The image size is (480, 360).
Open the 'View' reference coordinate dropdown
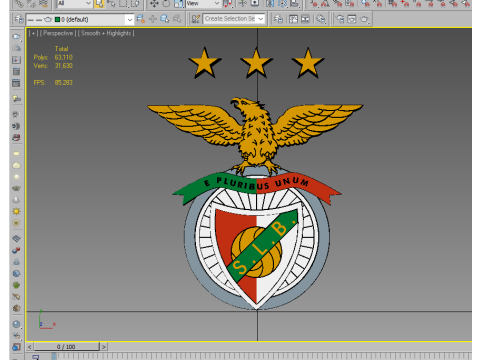(203, 4)
